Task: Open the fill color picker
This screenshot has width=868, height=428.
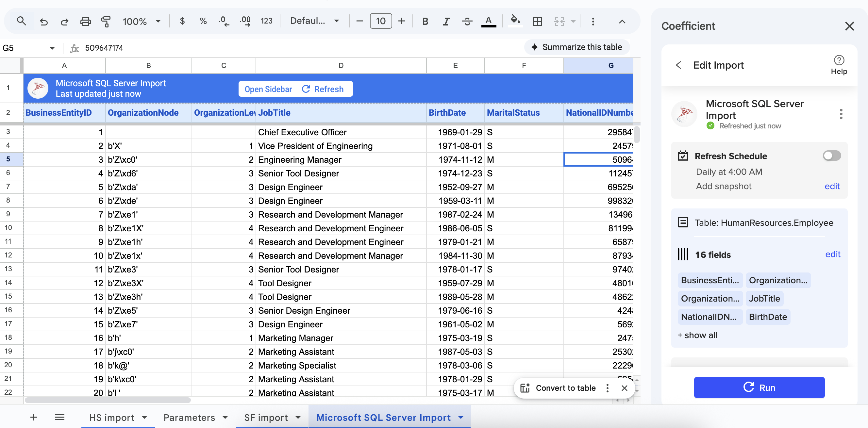Action: coord(514,21)
